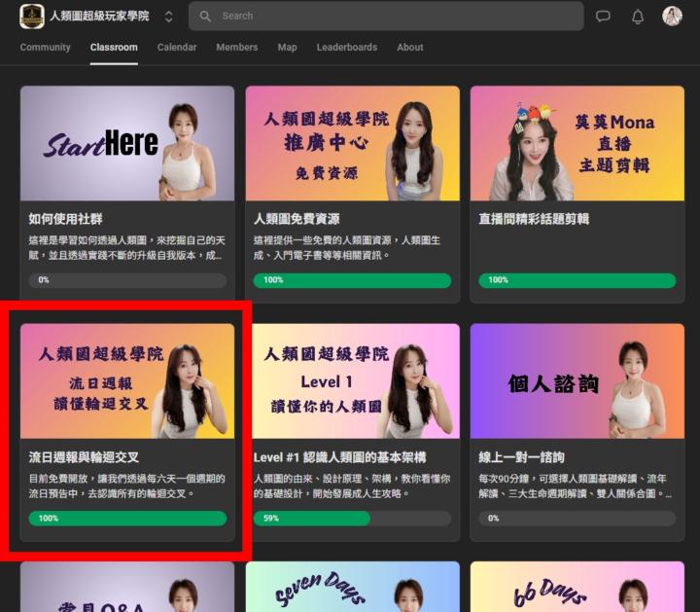This screenshot has height=612, width=700.
Task: Click the 人類圖超級玩家學院 community name
Action: click(99, 17)
